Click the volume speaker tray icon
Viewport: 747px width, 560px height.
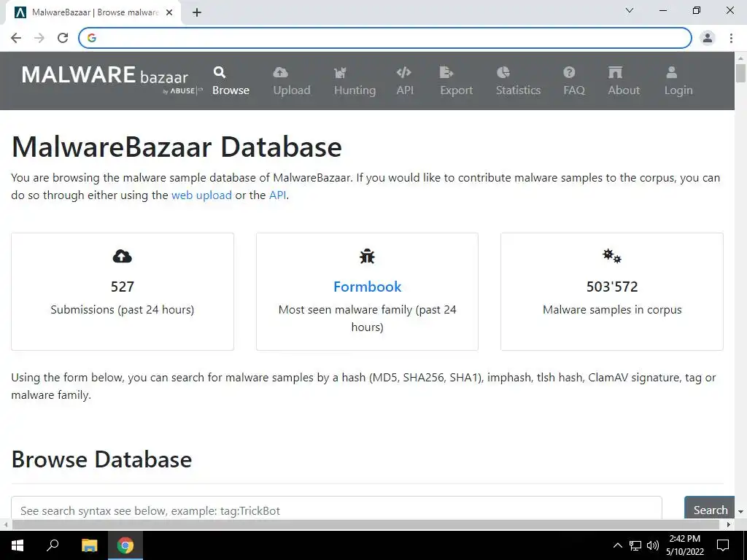pyautogui.click(x=653, y=545)
